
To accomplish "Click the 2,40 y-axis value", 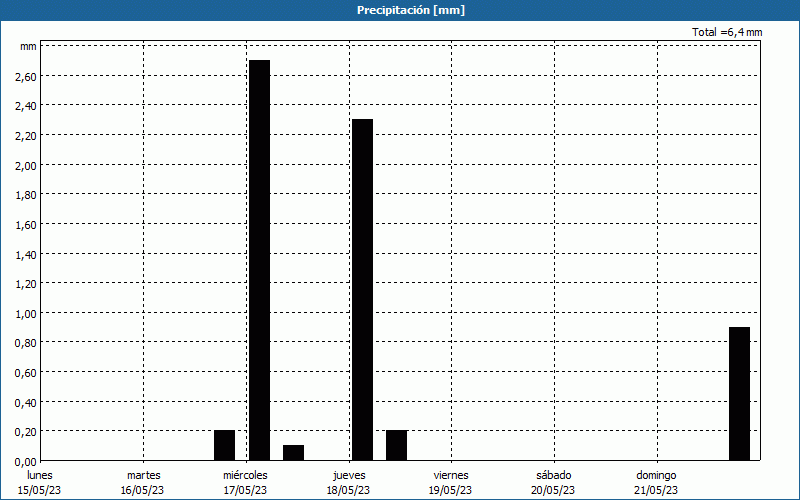I will [x=27, y=106].
